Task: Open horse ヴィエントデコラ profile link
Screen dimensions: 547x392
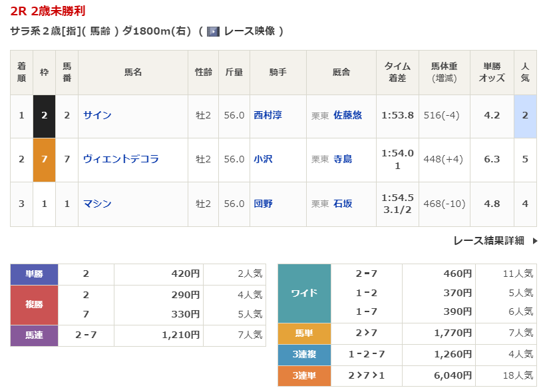Action: coord(120,159)
